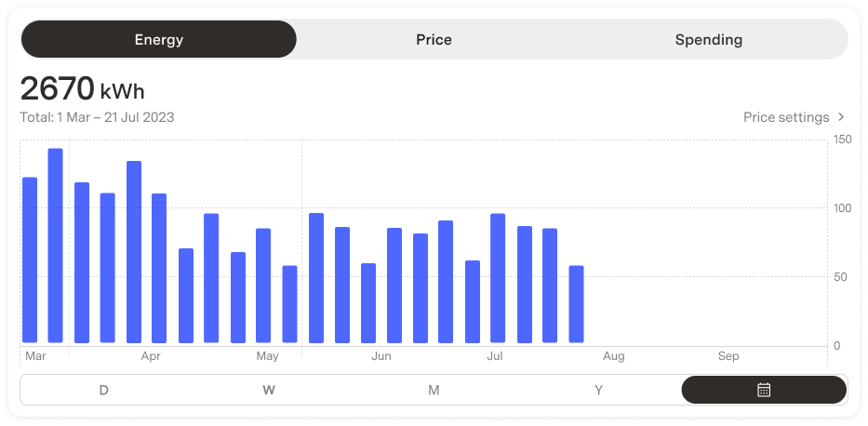This screenshot has width=868, height=426.
Task: Click the Apr label on the axis
Action: [151, 356]
